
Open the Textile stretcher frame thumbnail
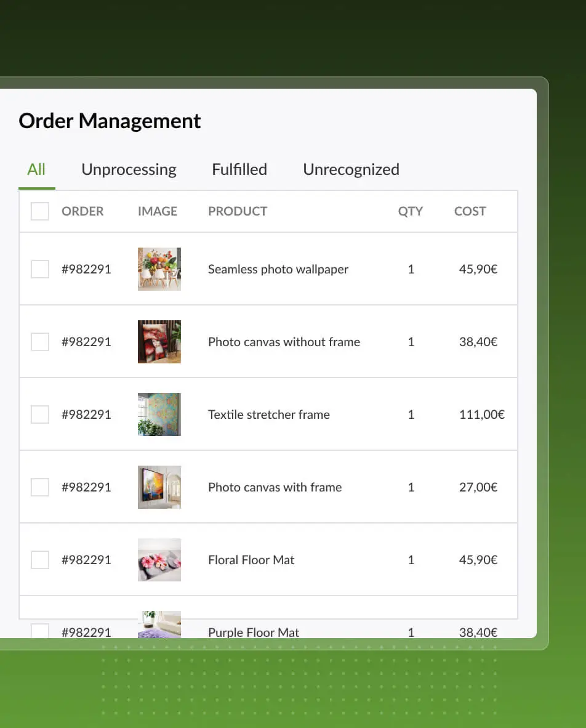159,415
